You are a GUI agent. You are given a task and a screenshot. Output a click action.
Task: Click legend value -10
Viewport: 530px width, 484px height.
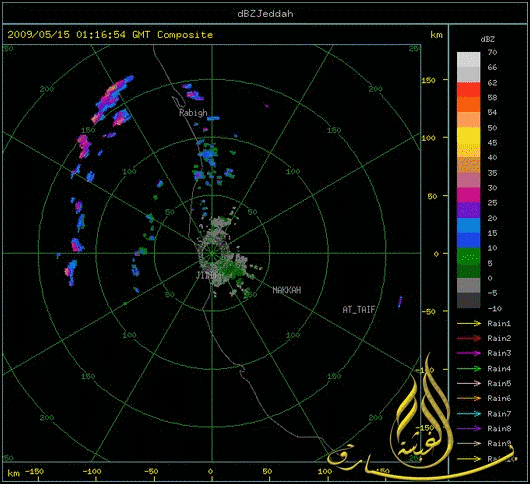click(x=494, y=308)
